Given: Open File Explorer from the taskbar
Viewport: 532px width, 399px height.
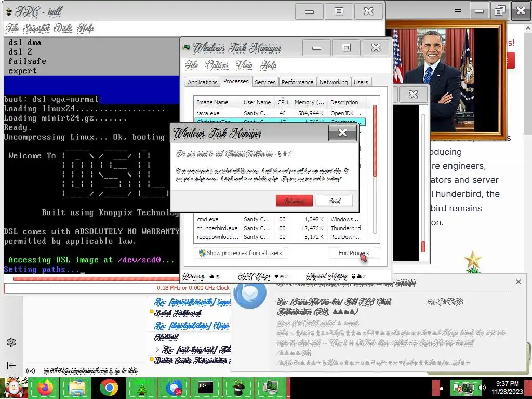Looking at the screenshot, I should point(77,388).
